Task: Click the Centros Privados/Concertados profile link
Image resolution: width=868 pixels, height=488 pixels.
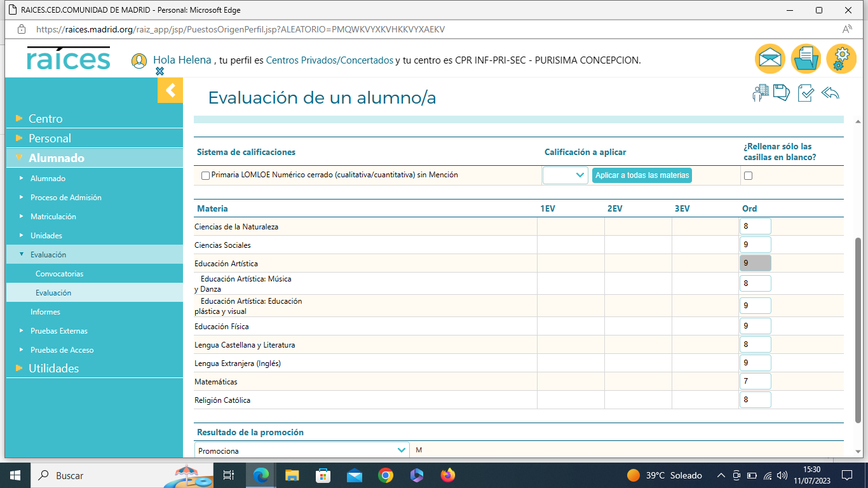Action: coord(330,60)
